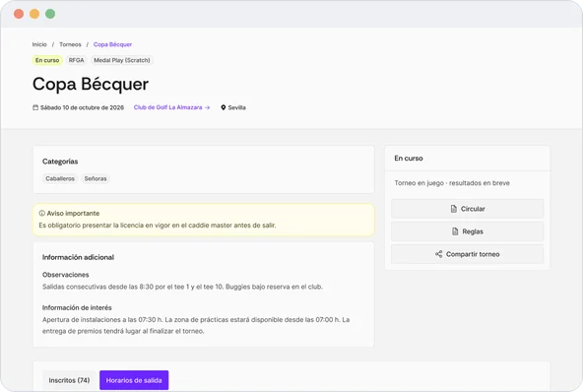Click the Categorías heading
The height and width of the screenshot is (392, 583).
pyautogui.click(x=60, y=162)
